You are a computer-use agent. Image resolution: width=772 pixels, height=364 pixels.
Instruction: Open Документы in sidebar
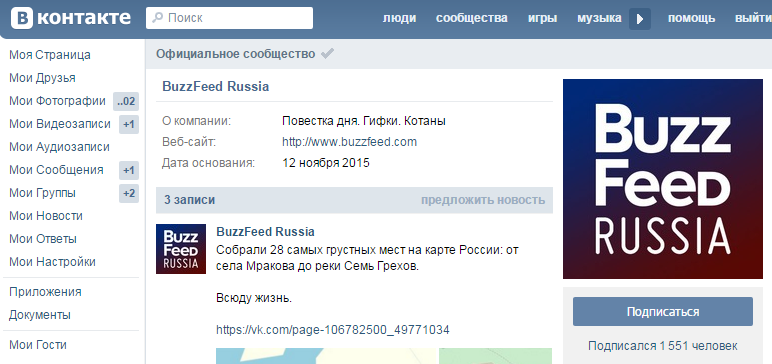[x=40, y=315]
